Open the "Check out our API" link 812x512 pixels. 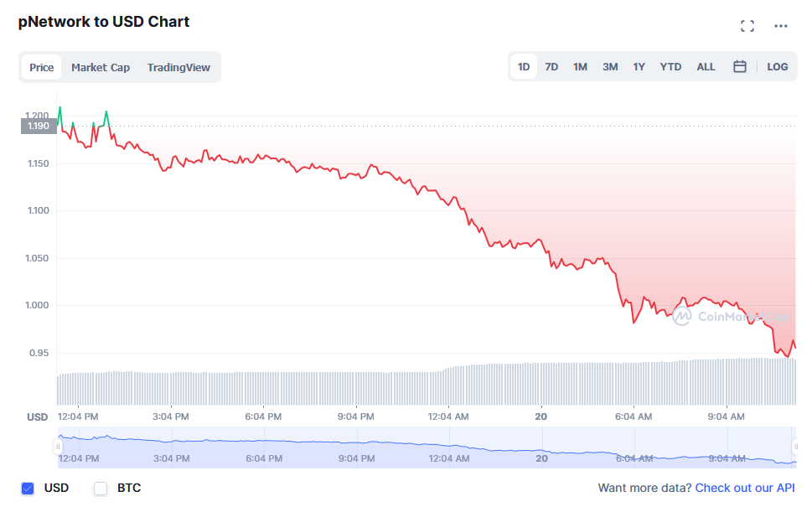tap(745, 488)
